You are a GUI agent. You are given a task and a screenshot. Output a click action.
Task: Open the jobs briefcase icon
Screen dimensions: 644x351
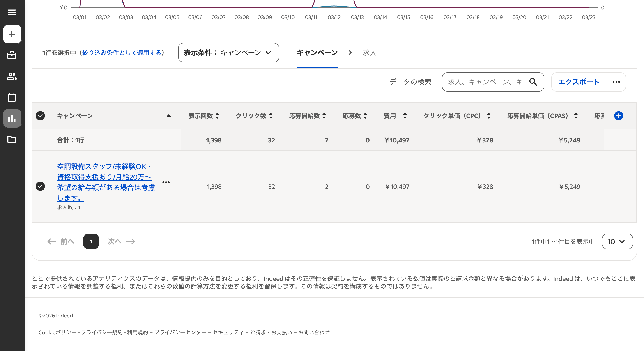[x=12, y=55]
